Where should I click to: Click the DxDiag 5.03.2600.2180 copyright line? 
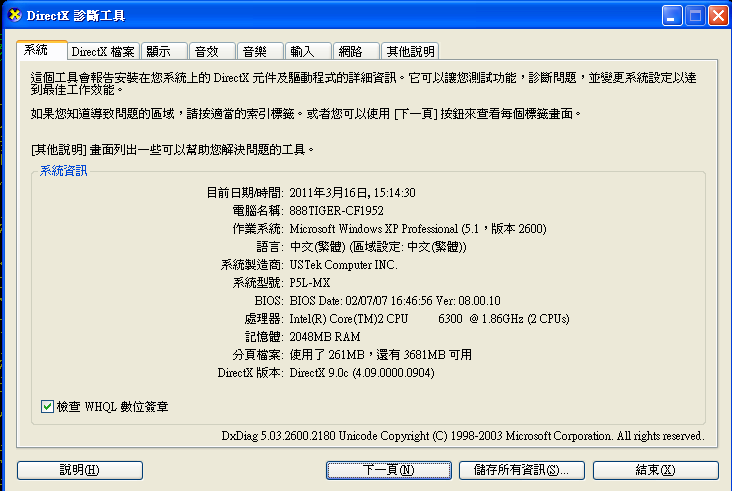[462, 436]
